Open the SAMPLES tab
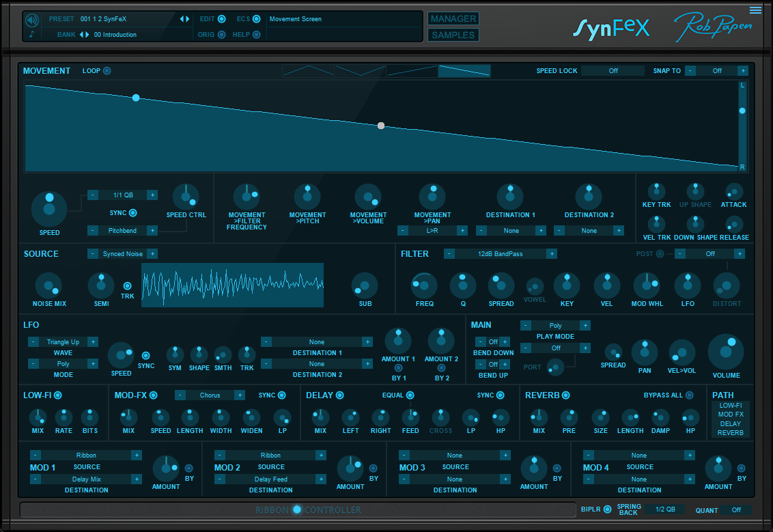This screenshot has width=773, height=532. pyautogui.click(x=453, y=35)
